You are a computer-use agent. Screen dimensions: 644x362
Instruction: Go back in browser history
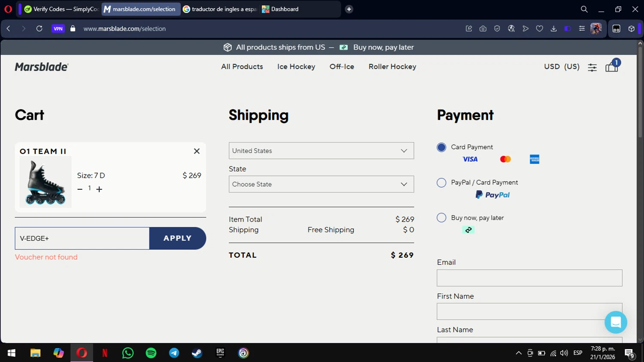(9, 28)
